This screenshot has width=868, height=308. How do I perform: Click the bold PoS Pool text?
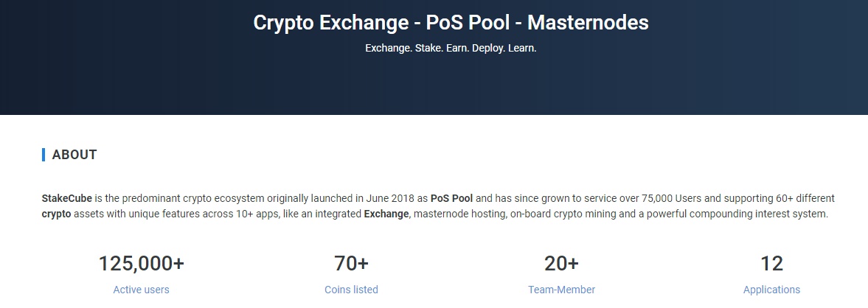tap(452, 198)
